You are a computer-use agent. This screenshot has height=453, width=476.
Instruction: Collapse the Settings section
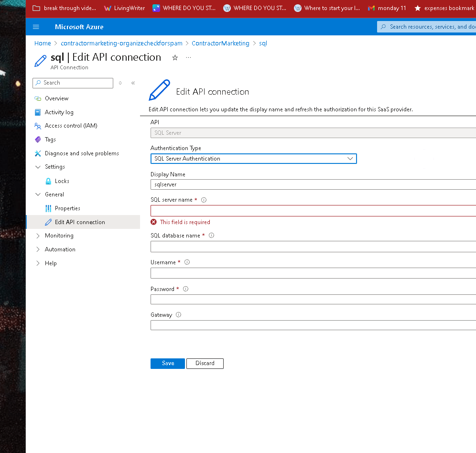coord(38,167)
